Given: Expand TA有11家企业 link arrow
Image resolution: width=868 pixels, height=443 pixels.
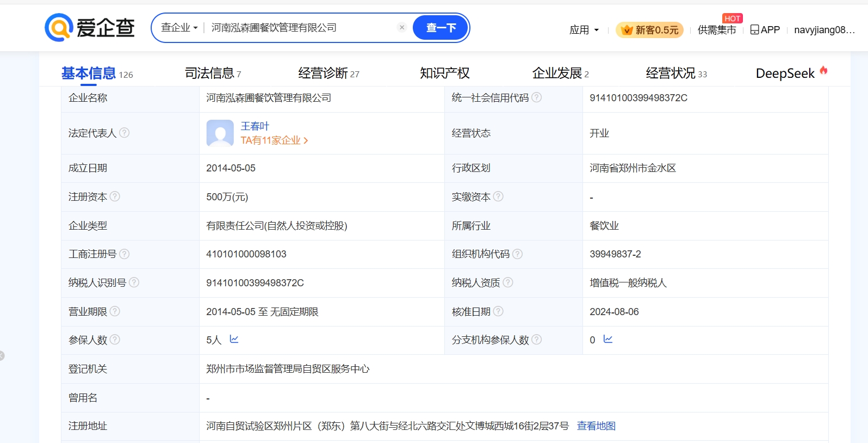Looking at the screenshot, I should click(x=306, y=140).
